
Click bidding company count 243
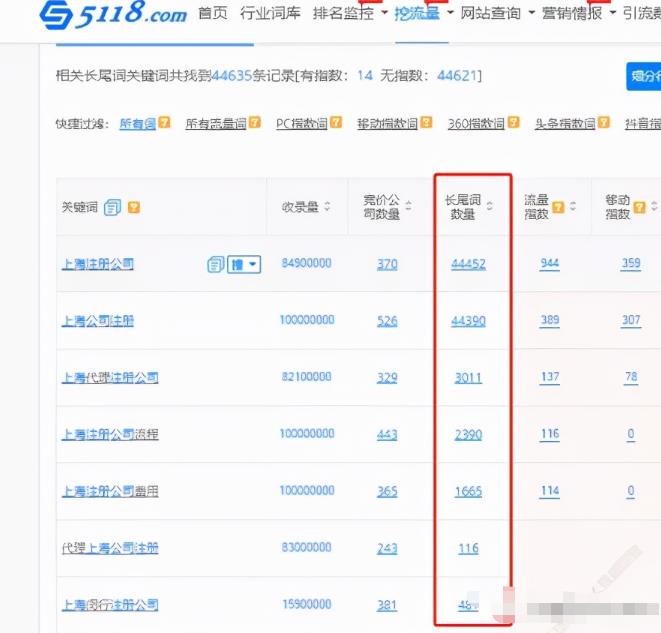tap(387, 548)
